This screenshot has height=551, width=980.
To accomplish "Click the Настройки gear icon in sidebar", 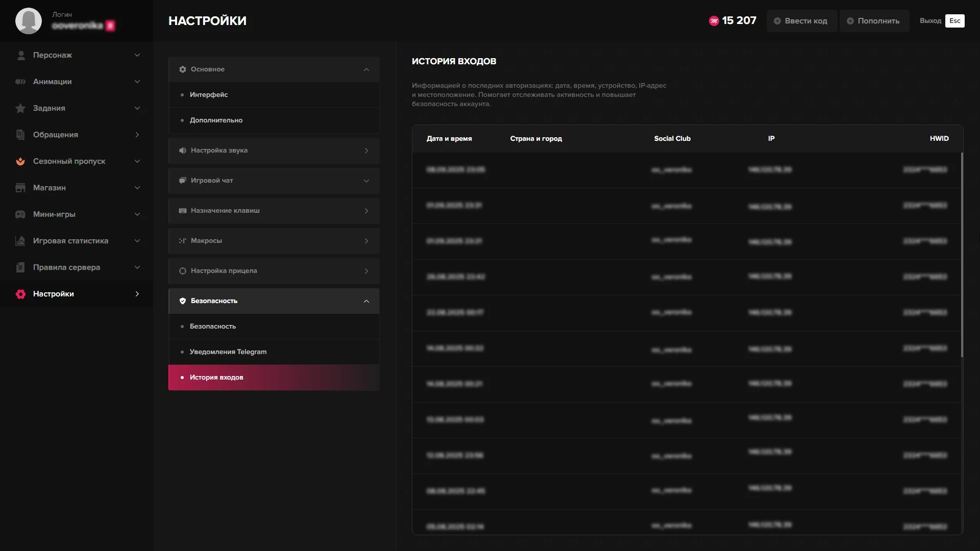I will coord(20,294).
